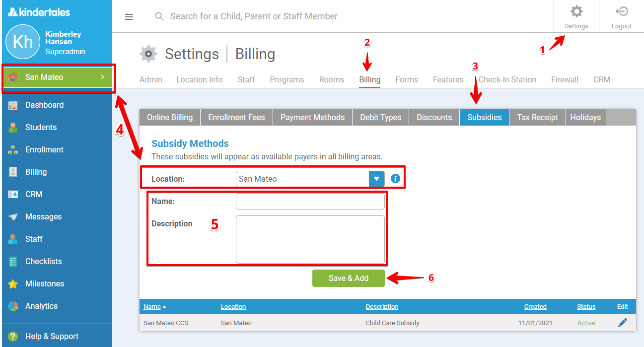Viewport: 644px width, 347px height.
Task: Toggle the hamburger menu icon
Action: (x=129, y=17)
